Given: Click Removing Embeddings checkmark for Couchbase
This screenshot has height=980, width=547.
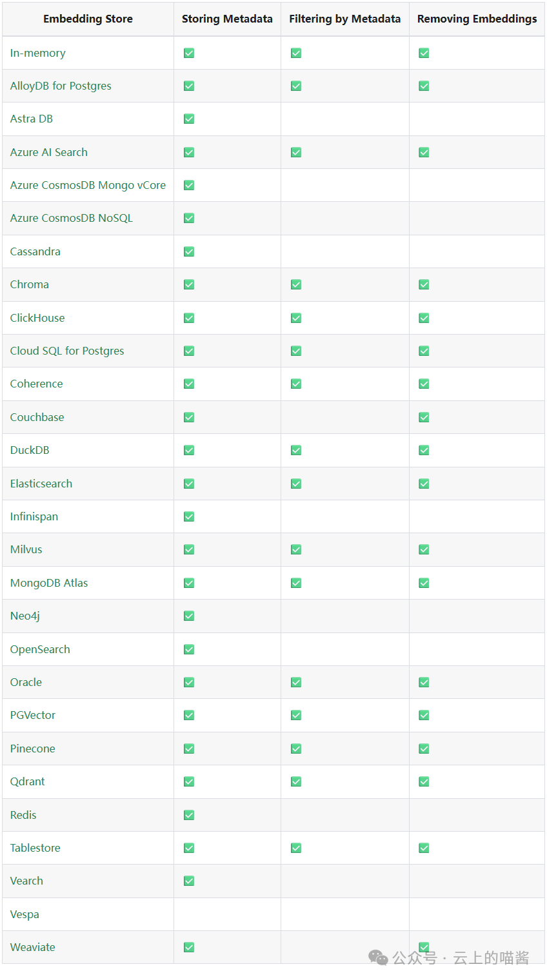Looking at the screenshot, I should tap(424, 417).
